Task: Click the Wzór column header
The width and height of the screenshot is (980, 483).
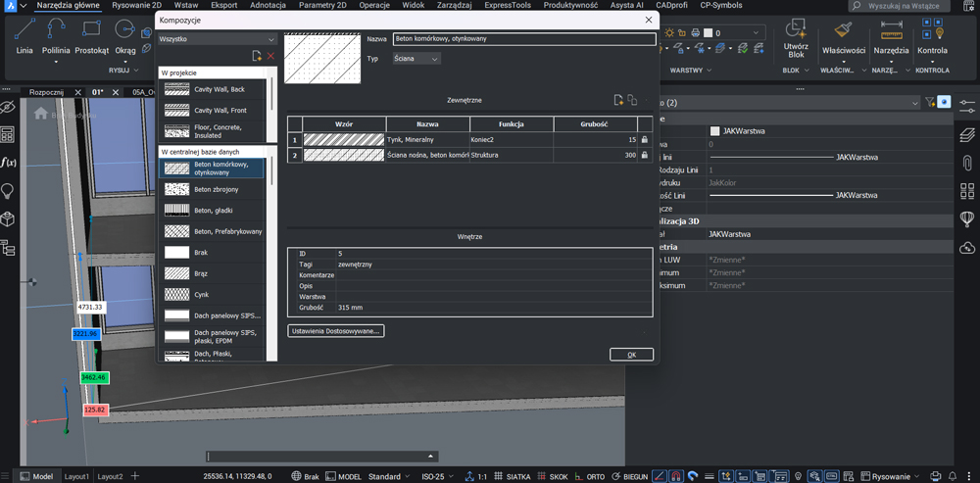Action: 344,123
